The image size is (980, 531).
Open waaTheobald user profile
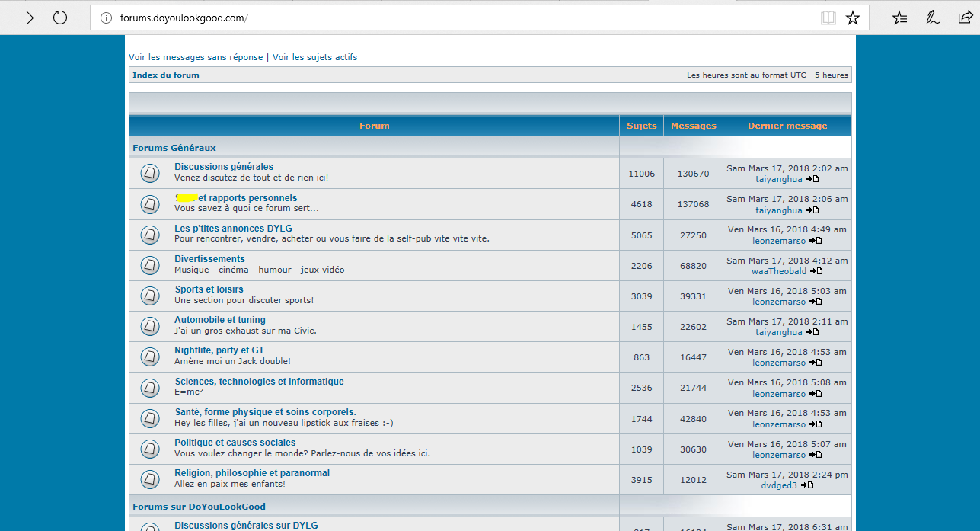coord(779,270)
